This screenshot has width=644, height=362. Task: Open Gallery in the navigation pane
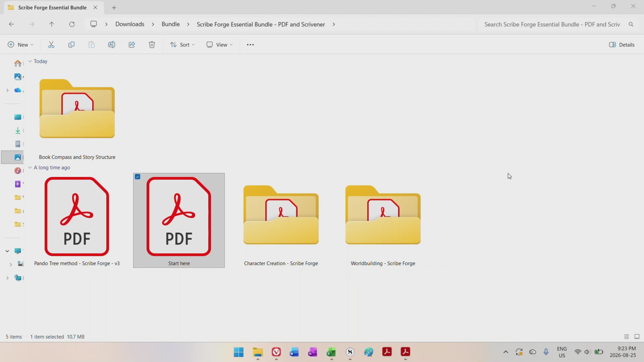(17, 77)
